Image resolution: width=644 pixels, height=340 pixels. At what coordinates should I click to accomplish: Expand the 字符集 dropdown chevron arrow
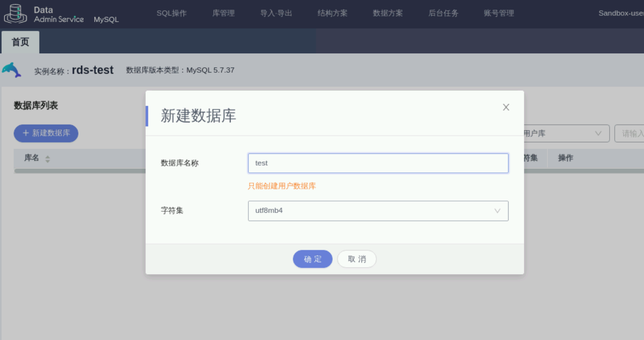pyautogui.click(x=497, y=211)
